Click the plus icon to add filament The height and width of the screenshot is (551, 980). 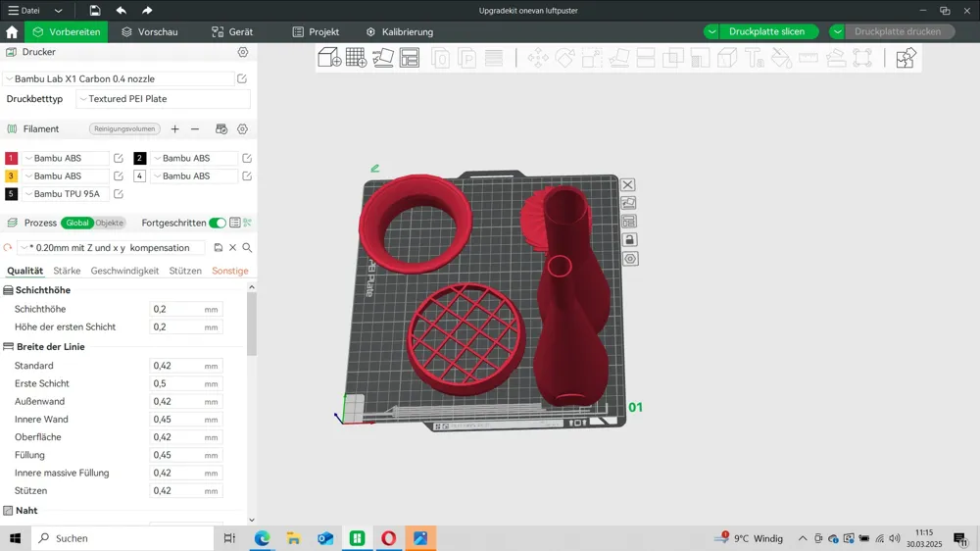pos(175,128)
